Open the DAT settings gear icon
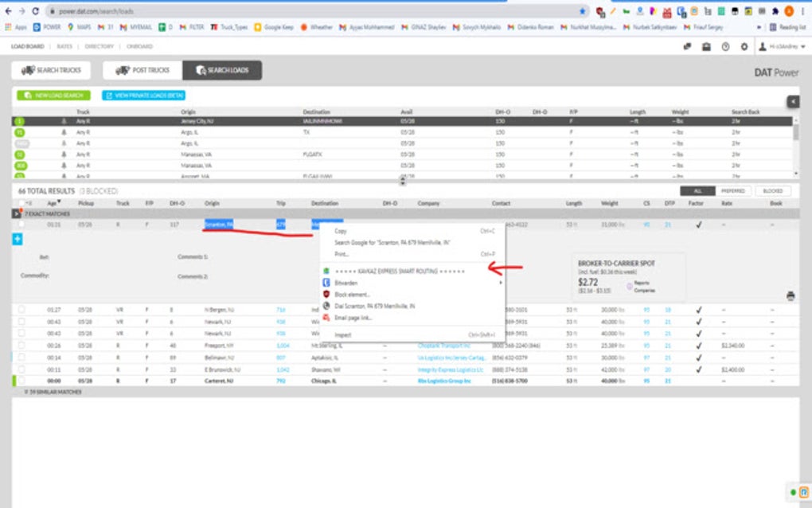The image size is (812, 508). 744,48
